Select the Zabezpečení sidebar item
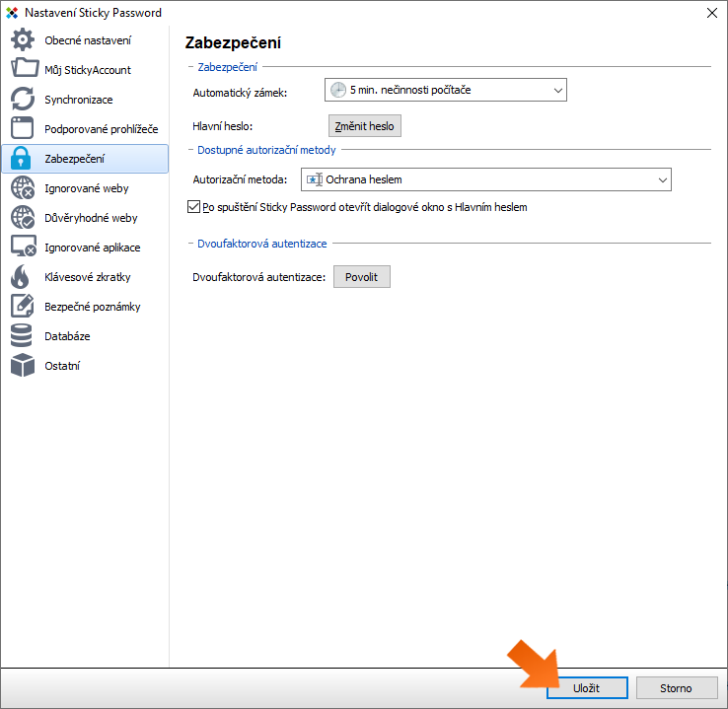 (85, 159)
